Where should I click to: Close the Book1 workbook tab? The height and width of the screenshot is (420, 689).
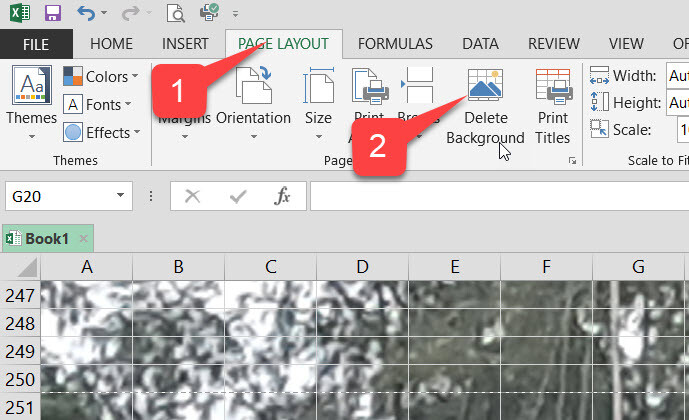tap(83, 239)
